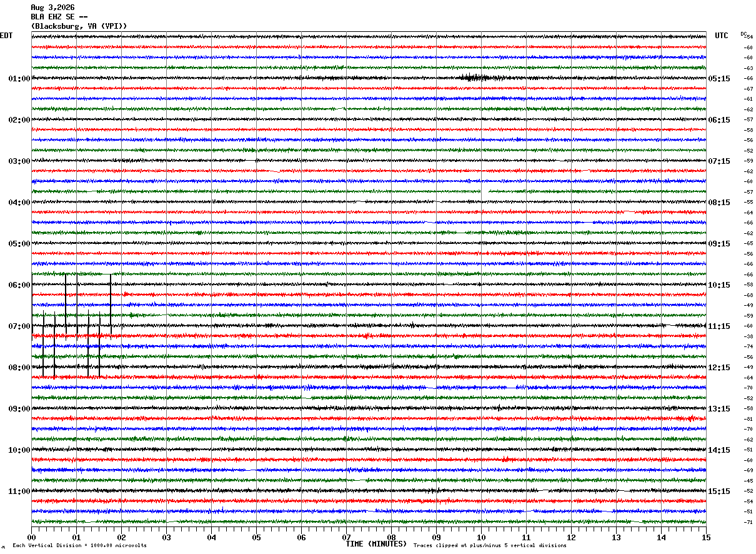Click minute 12 on the time axis
This screenshot has height=554, width=756.
coord(571,537)
